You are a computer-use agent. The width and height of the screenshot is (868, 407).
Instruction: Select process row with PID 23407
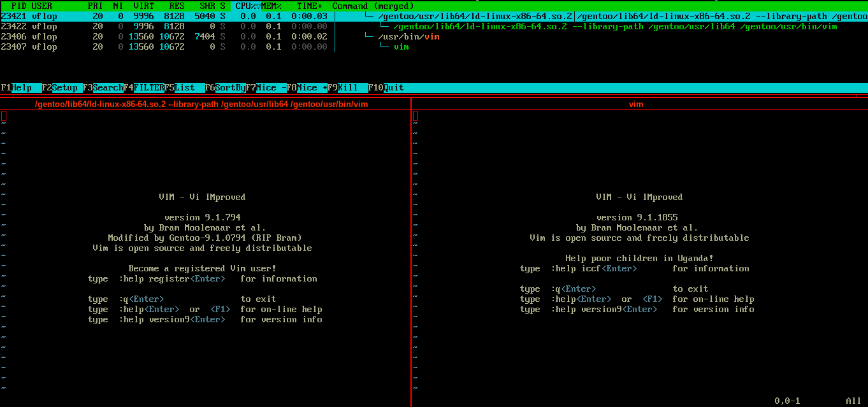434,46
